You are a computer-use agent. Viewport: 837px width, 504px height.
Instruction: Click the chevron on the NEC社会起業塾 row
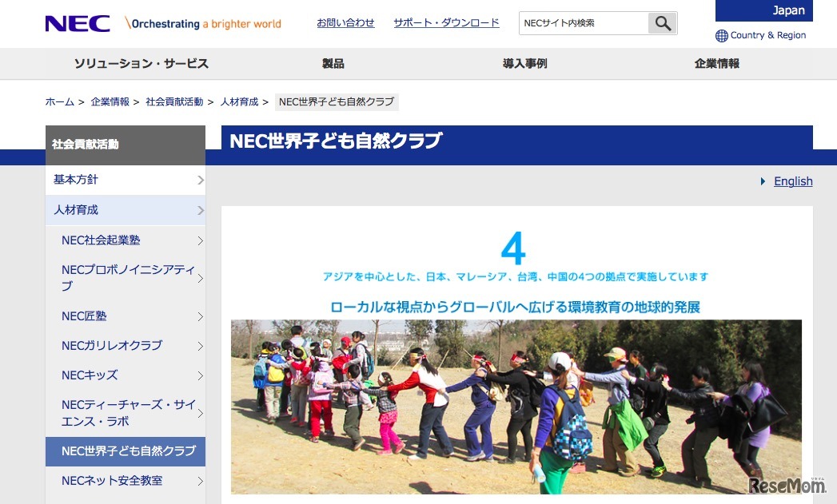pos(200,240)
